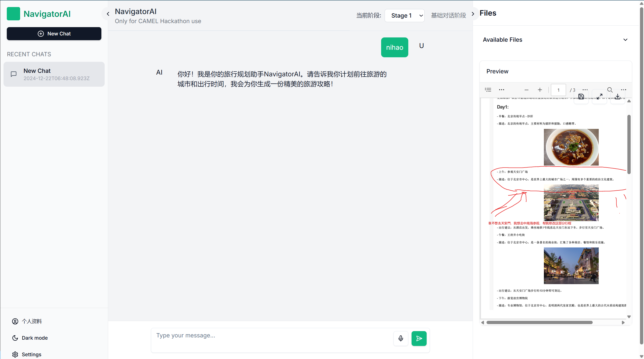
Task: Collapse the left sidebar chevron
Action: click(x=108, y=14)
